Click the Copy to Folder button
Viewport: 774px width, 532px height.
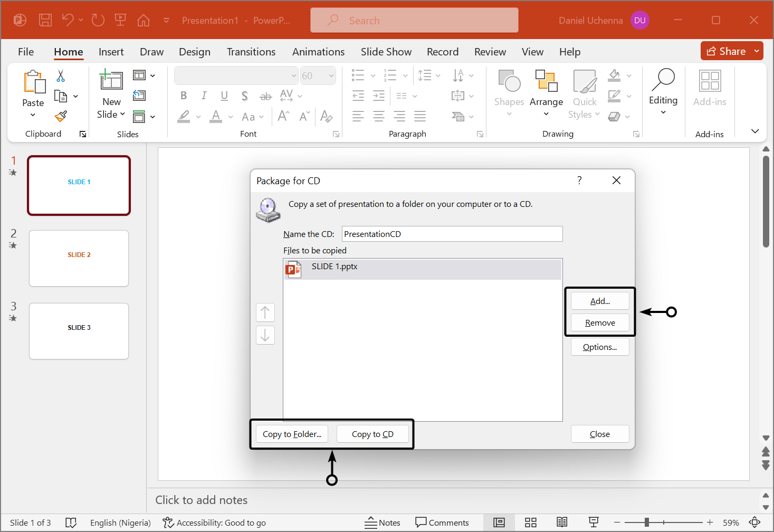(292, 433)
